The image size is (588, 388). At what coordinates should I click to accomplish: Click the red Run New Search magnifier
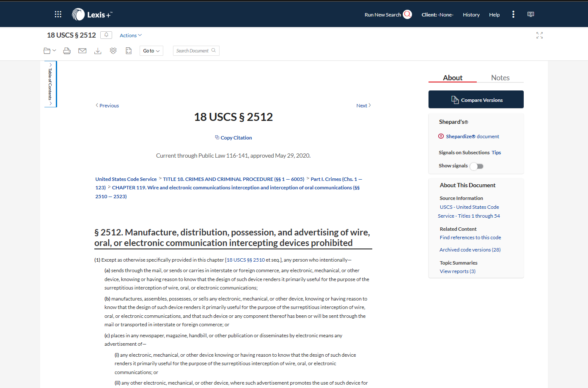[407, 14]
